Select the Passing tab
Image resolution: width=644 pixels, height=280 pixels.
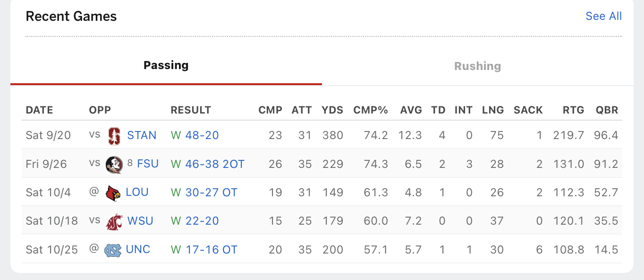pos(166,65)
